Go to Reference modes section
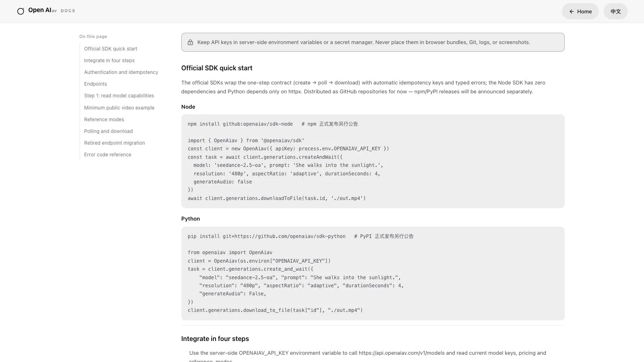Screen dimensions: 644x362 pyautogui.click(x=104, y=120)
